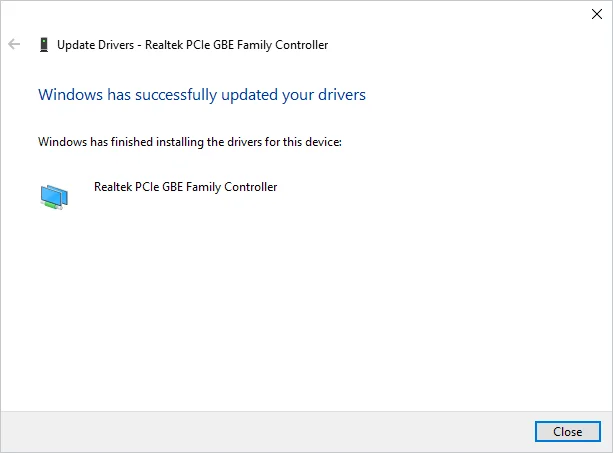This screenshot has width=613, height=453.
Task: Click the Close button
Action: pos(568,432)
